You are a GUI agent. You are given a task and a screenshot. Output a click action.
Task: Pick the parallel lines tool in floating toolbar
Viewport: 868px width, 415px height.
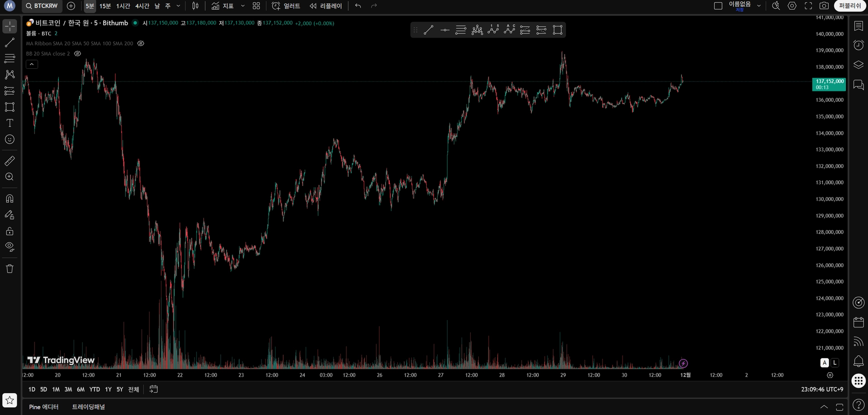[x=461, y=30]
